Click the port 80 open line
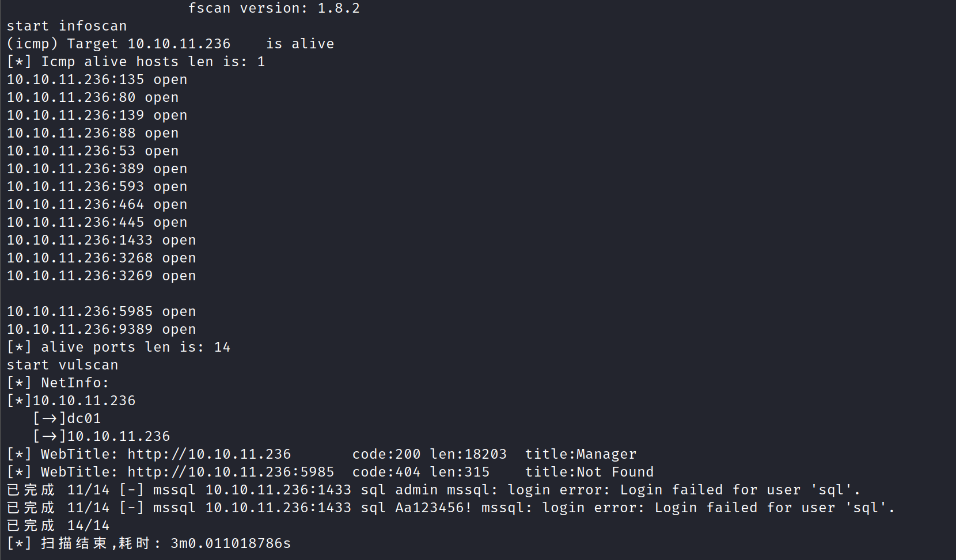Image resolution: width=956 pixels, height=560 pixels. pos(93,97)
